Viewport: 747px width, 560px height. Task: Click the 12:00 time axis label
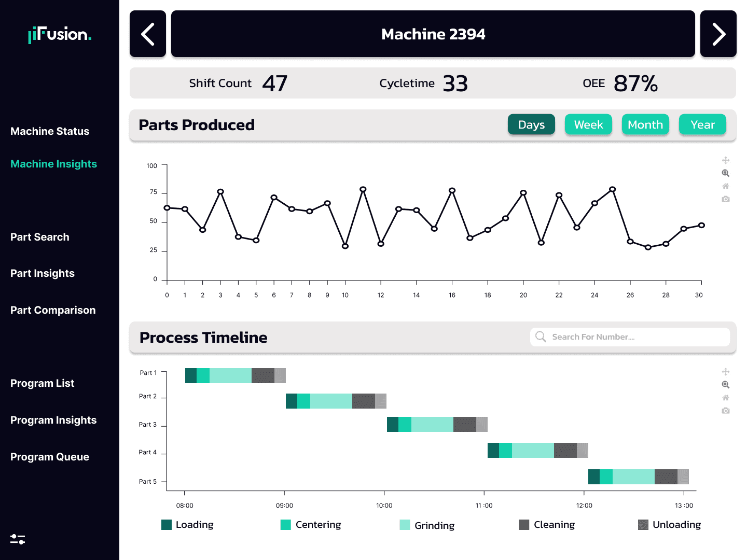[584, 506]
